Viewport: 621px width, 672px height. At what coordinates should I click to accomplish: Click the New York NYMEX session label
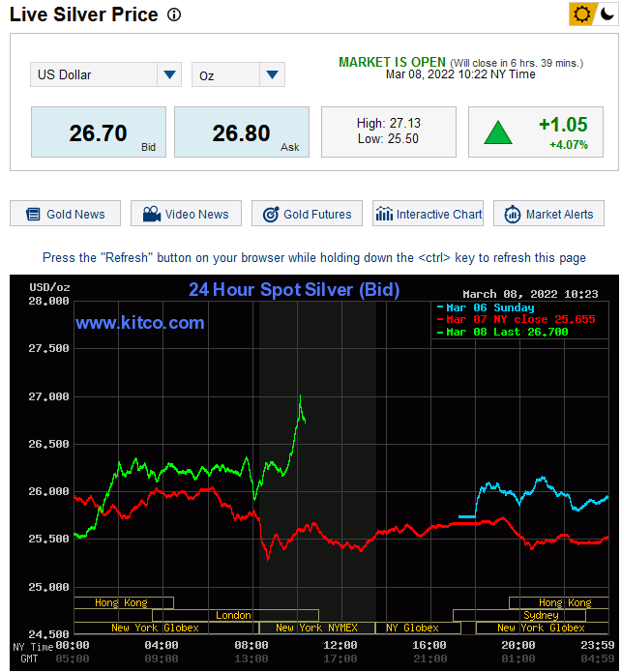pyautogui.click(x=316, y=628)
